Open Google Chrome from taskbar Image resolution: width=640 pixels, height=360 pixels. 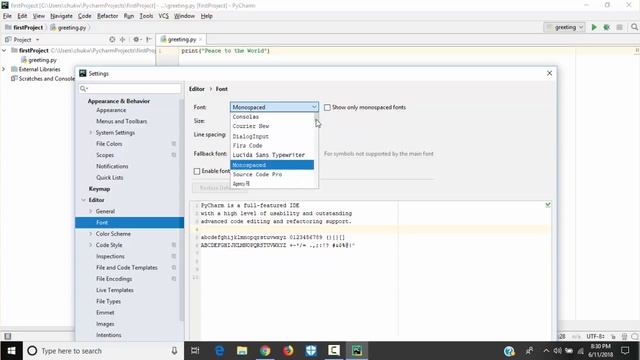tap(265, 351)
